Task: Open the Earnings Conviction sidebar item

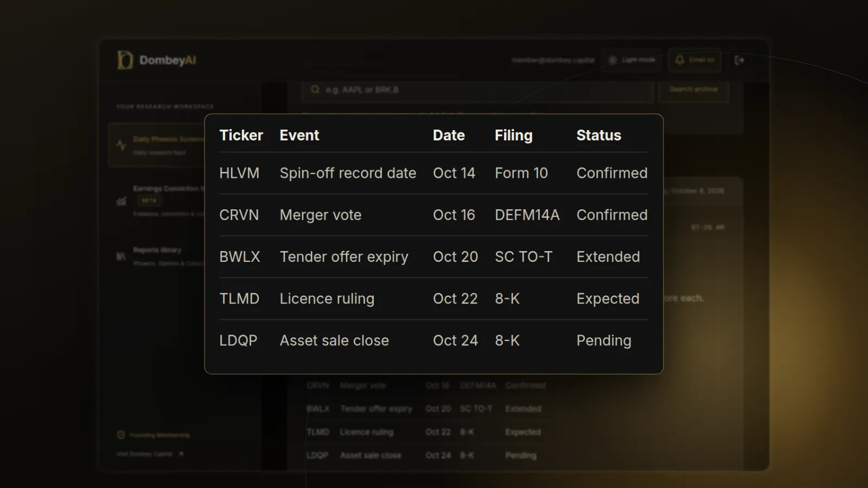Action: pyautogui.click(x=157, y=201)
